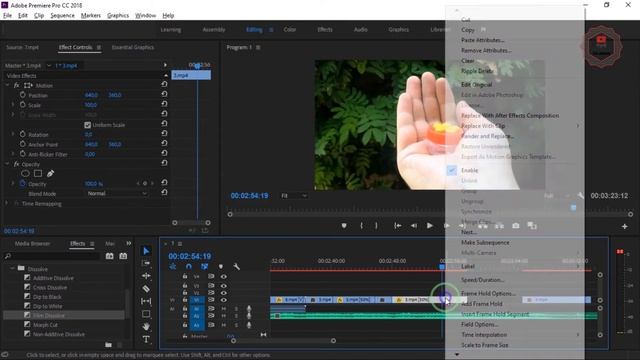Toggle animation stopwatch for Scale
The width and height of the screenshot is (640, 360).
coord(22,105)
